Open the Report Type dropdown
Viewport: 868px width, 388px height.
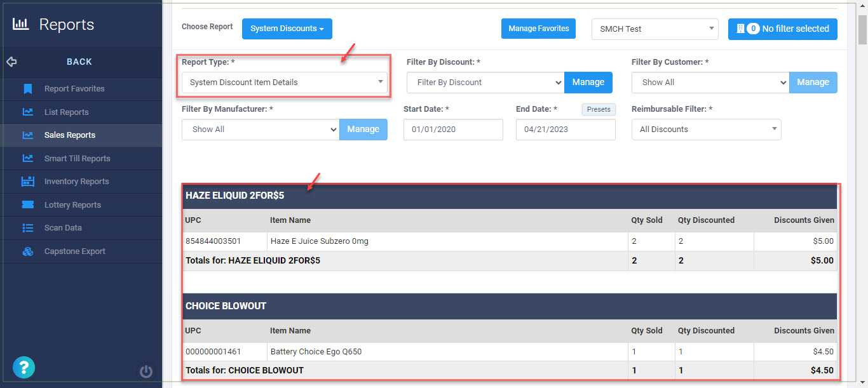tap(285, 83)
